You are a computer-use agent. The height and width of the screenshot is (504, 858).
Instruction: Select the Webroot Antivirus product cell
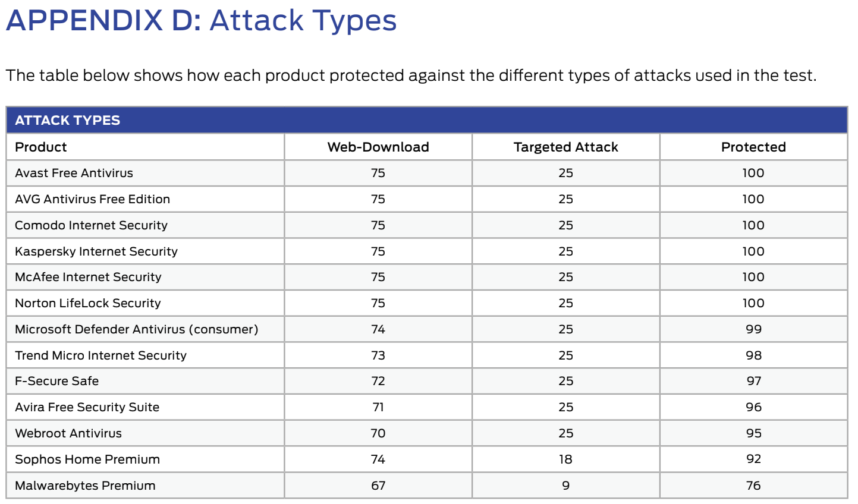tap(68, 433)
